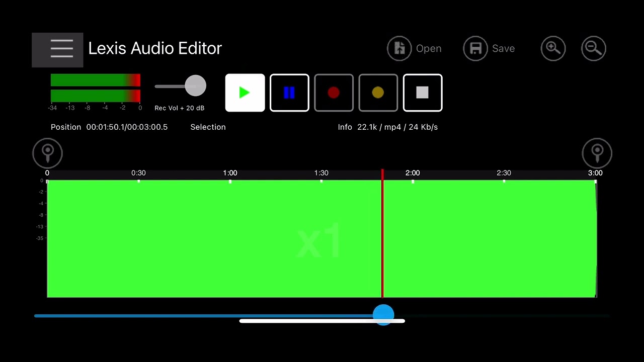Click the position time 00:01:50.1/00:03:00.5
644x362 pixels.
tap(127, 127)
